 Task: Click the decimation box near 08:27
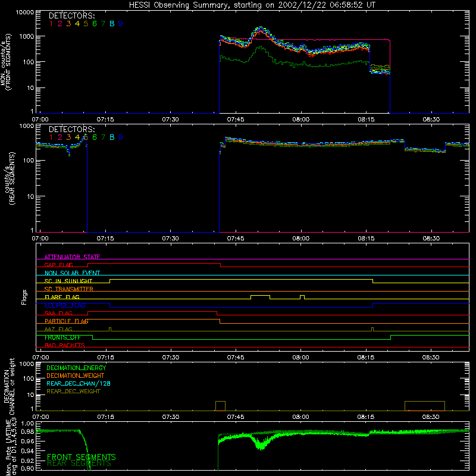click(x=425, y=406)
